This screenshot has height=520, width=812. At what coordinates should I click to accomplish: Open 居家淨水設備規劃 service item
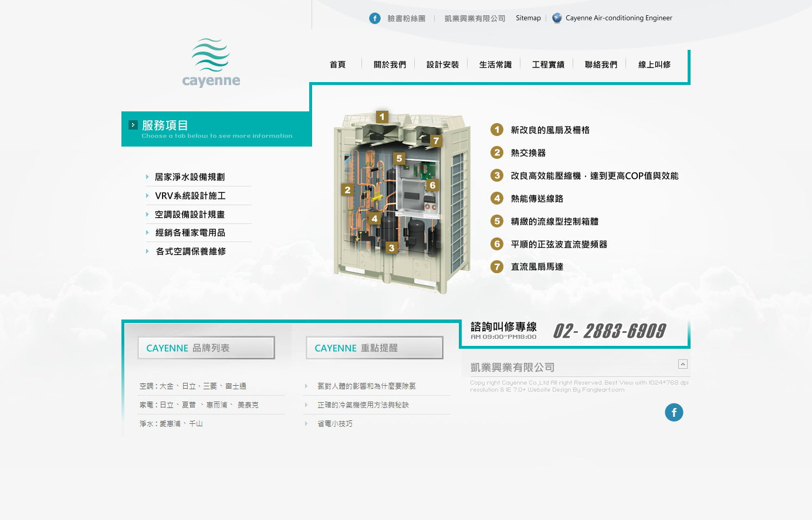click(190, 177)
